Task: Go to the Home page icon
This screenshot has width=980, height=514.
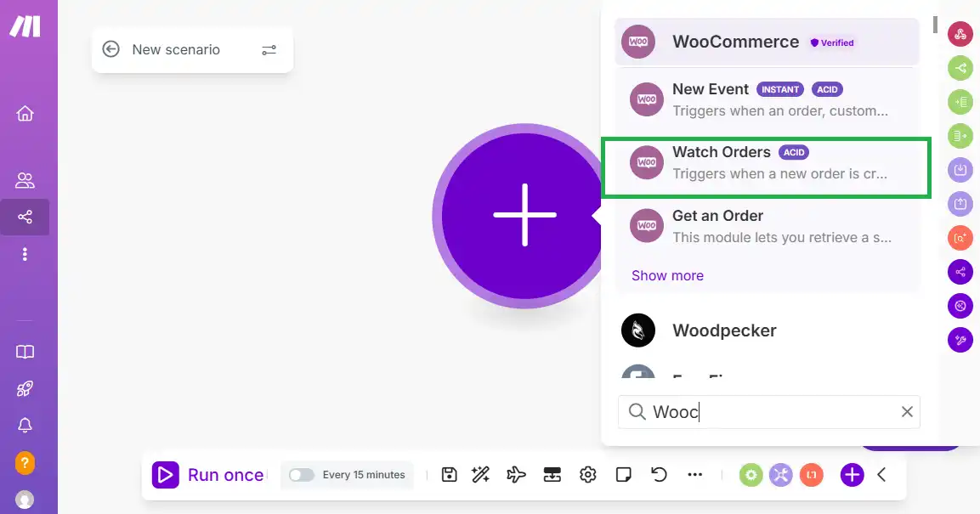Action: [x=25, y=114]
